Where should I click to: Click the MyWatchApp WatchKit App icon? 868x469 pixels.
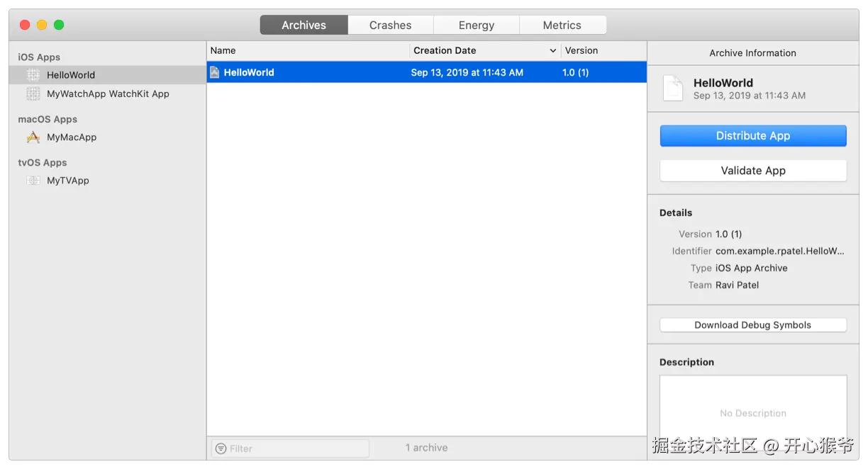pos(33,94)
